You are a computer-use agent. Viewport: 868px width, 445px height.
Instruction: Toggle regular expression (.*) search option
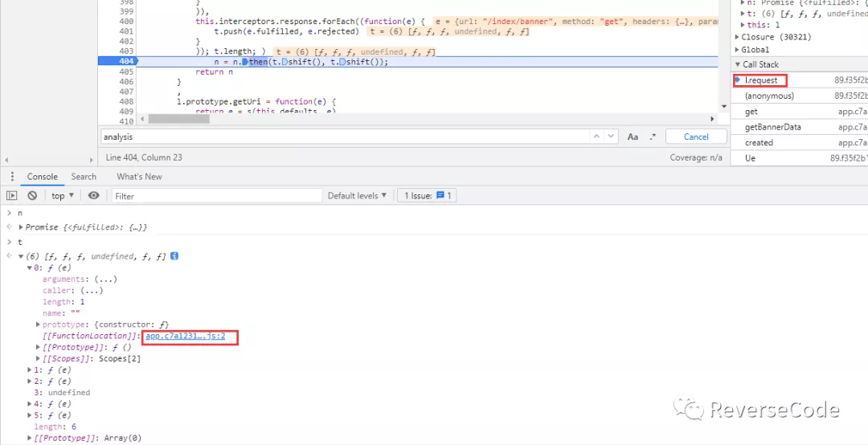click(x=653, y=137)
